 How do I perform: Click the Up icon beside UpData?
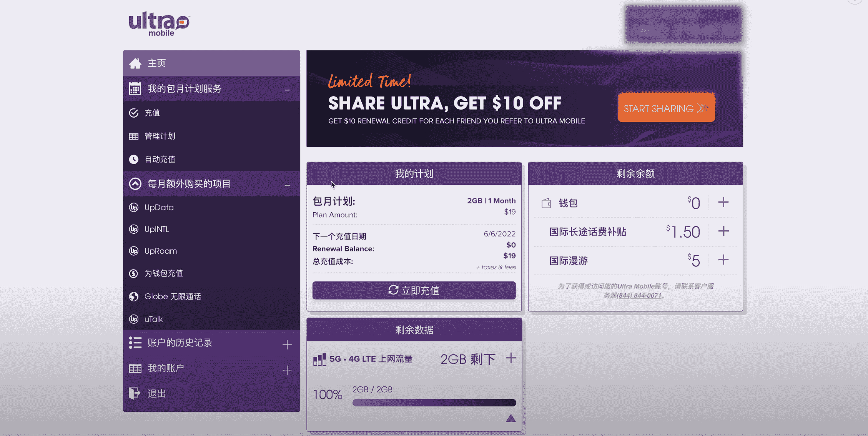[x=134, y=208]
